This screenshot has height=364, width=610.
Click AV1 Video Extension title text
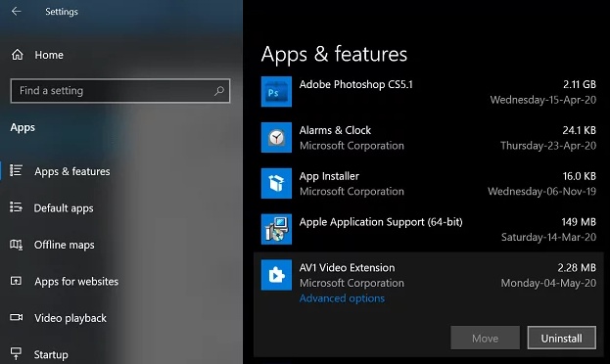click(x=347, y=267)
